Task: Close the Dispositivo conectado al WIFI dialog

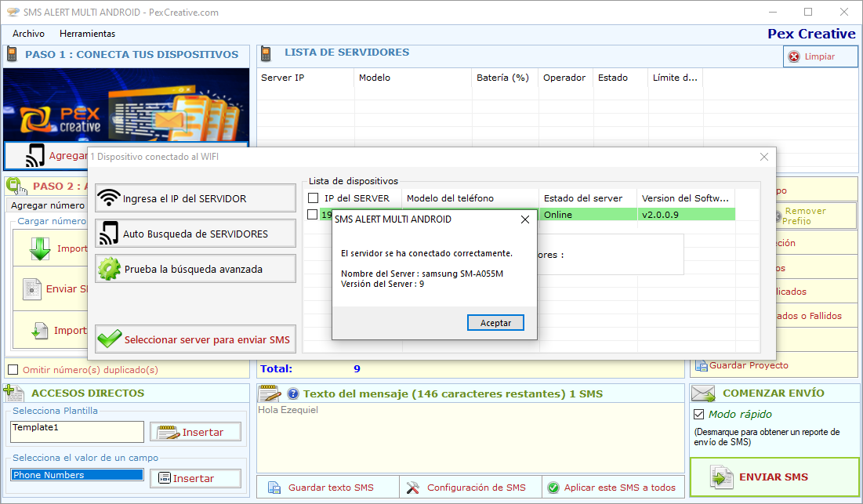Action: 764,157
